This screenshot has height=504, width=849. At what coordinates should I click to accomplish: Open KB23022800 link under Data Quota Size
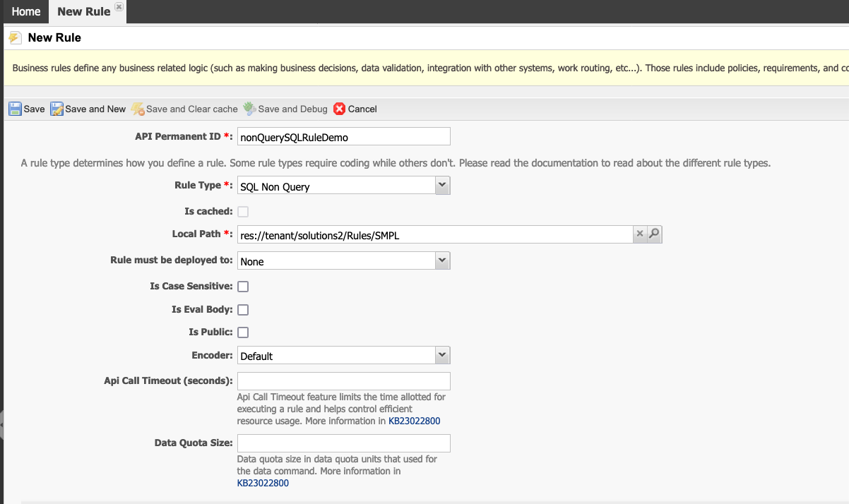pyautogui.click(x=263, y=483)
